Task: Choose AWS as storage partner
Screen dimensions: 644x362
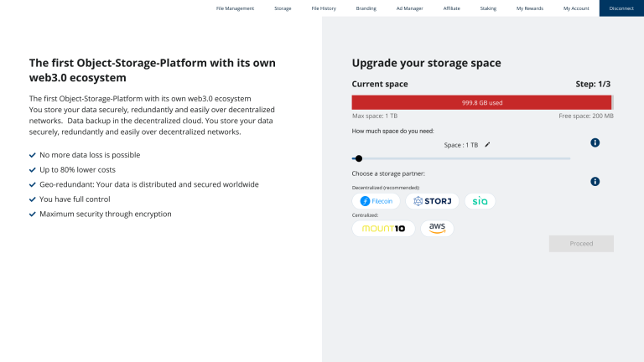Action: [437, 228]
